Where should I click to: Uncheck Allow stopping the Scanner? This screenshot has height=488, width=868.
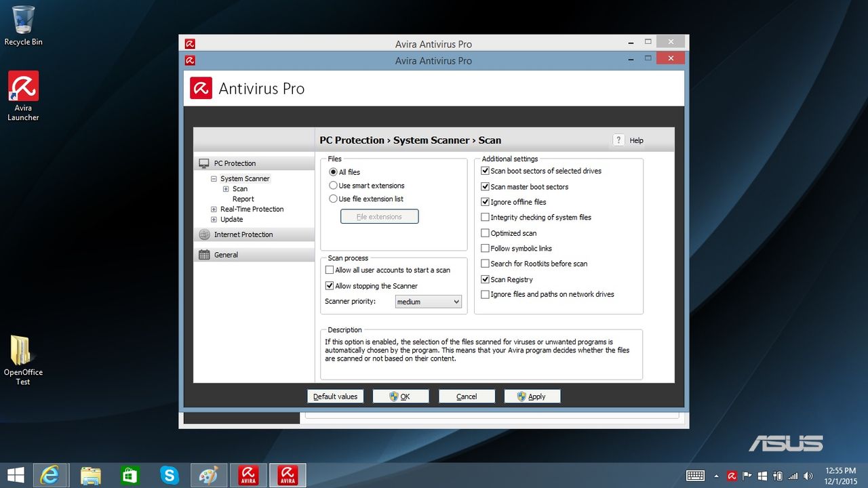pos(372,286)
